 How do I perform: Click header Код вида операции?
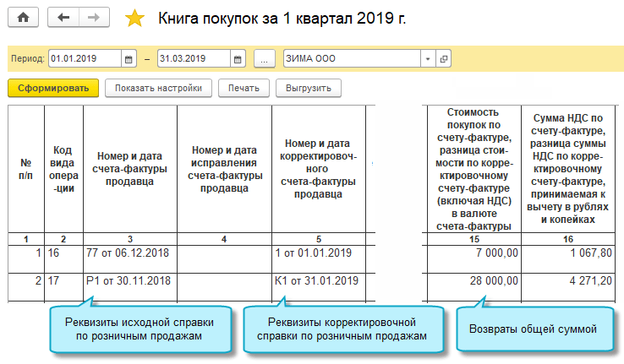click(x=63, y=169)
